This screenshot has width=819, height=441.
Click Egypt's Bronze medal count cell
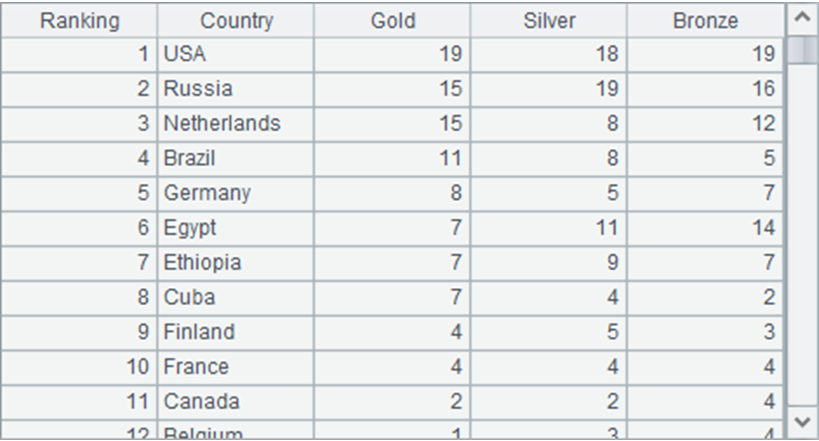coord(706,228)
